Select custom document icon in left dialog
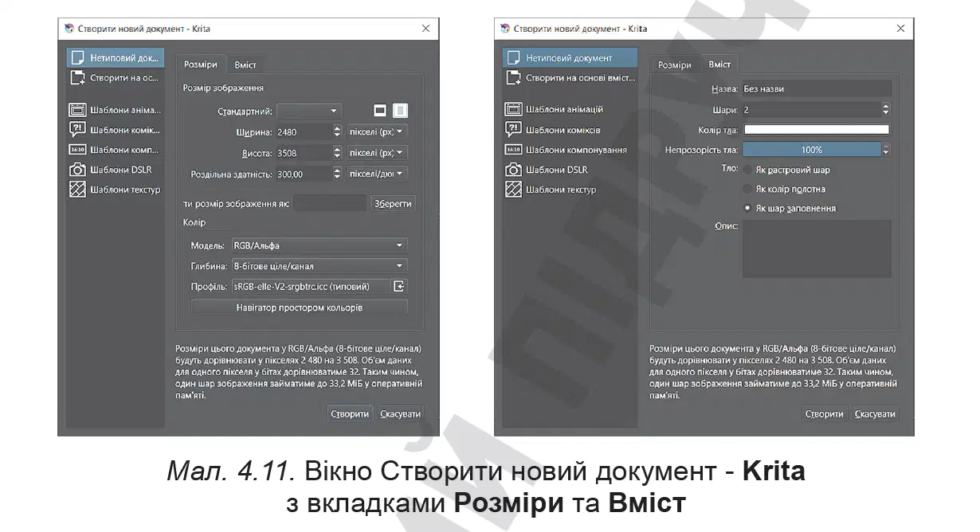This screenshot has width=980, height=532. coord(77,58)
